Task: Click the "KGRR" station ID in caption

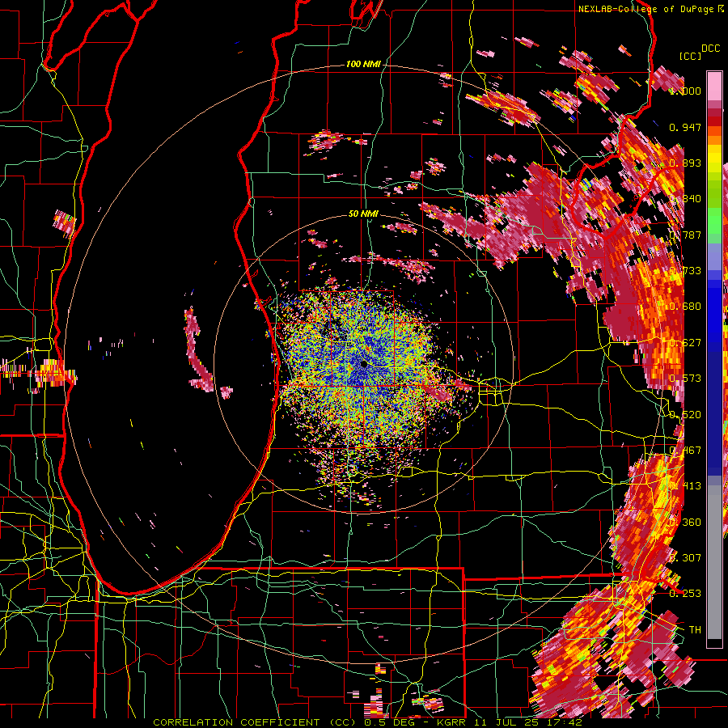Action: (451, 722)
